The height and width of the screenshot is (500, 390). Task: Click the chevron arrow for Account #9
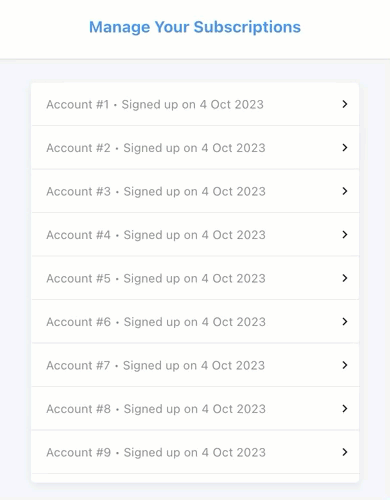345,452
